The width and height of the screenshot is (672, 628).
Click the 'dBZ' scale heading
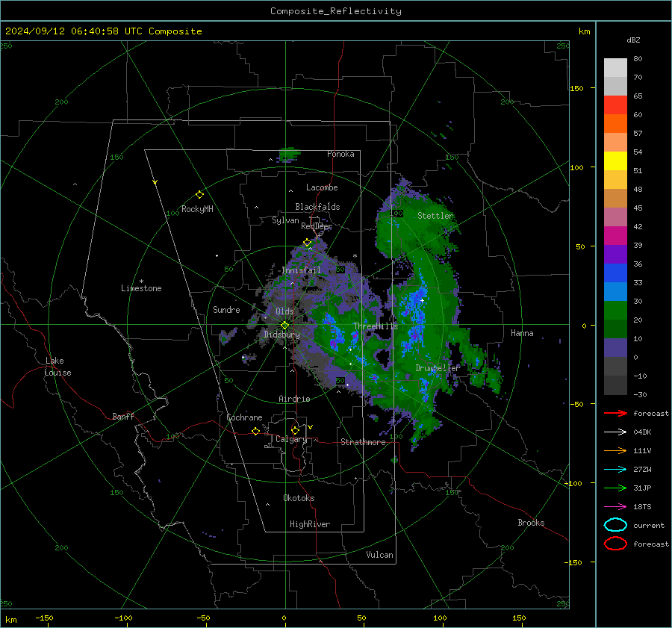[633, 40]
